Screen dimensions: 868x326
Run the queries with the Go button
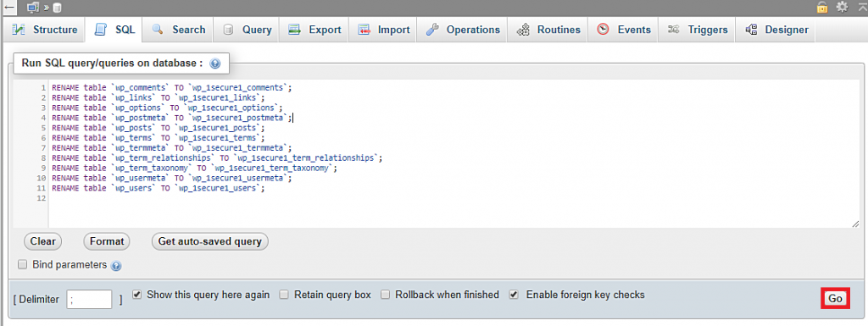[835, 298]
